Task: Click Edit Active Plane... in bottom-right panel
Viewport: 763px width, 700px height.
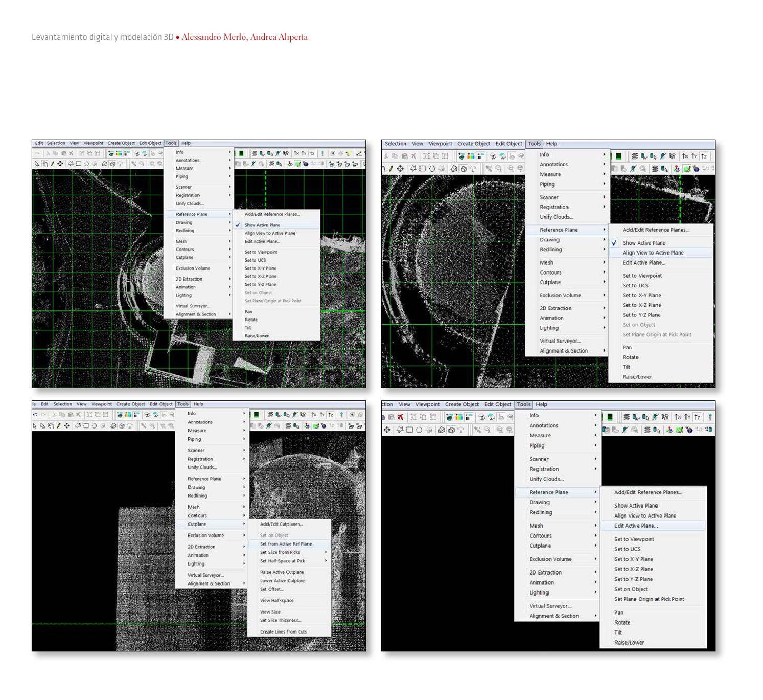Action: (636, 526)
